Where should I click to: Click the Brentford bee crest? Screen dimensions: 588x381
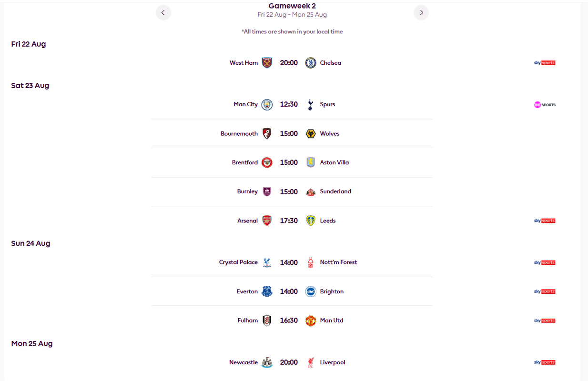point(267,163)
